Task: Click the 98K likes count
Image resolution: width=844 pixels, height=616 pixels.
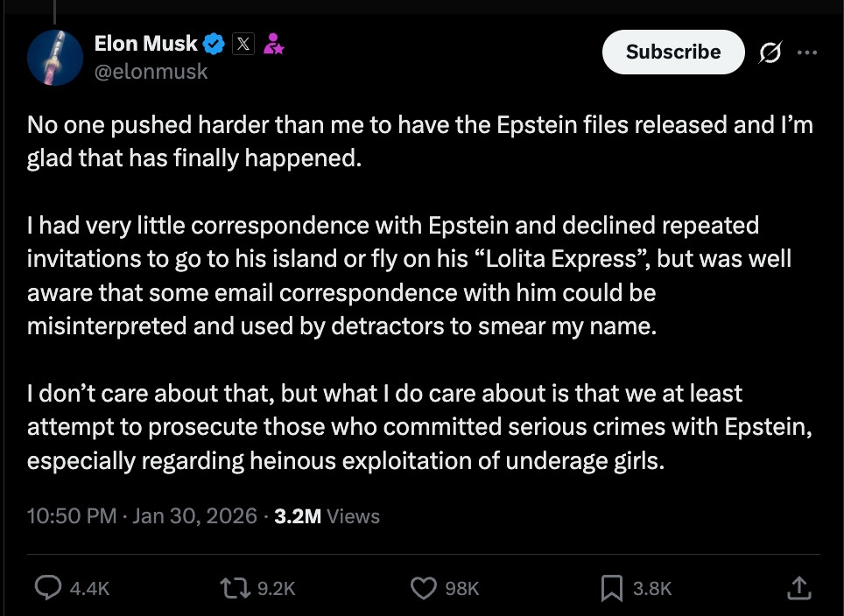Action: [x=462, y=589]
